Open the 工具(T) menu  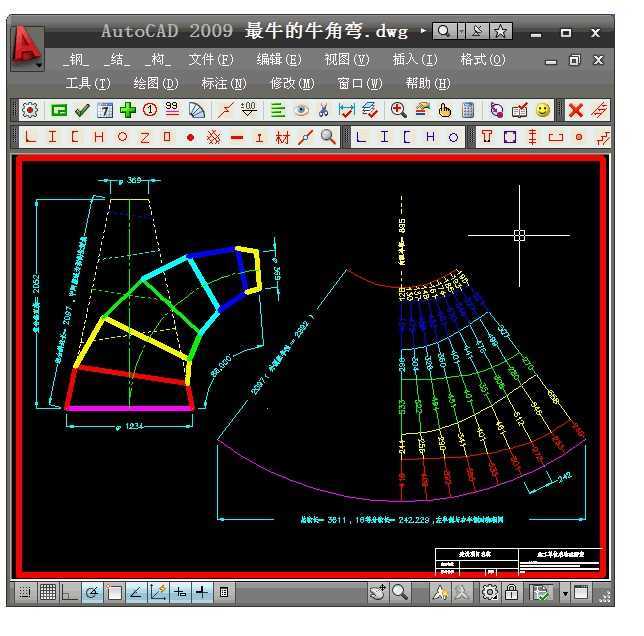[x=88, y=84]
